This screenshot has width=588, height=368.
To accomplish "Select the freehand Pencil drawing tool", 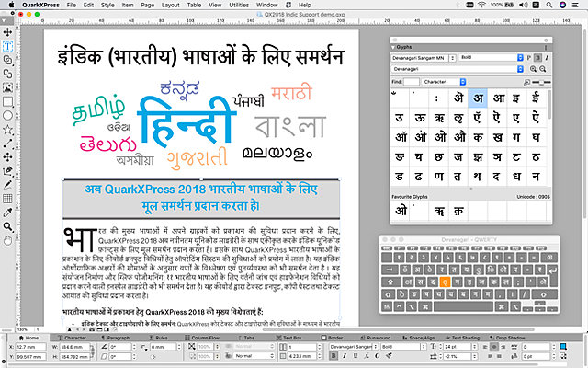I will 7,185.
